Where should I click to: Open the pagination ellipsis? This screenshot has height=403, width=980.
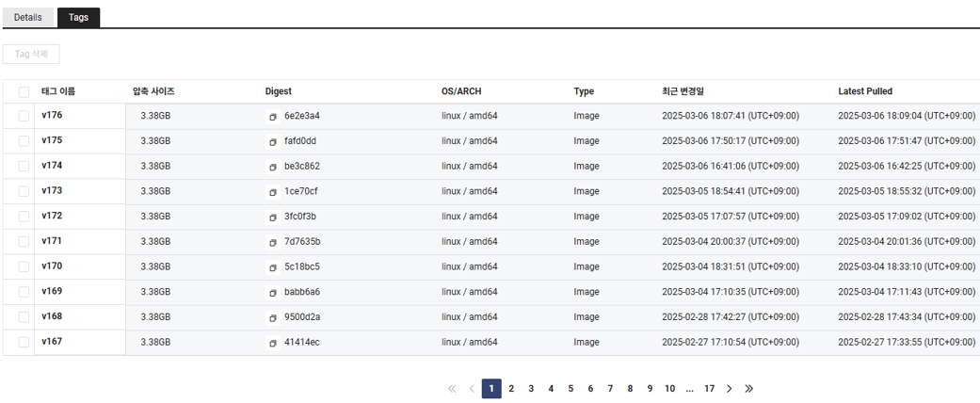[x=689, y=389]
